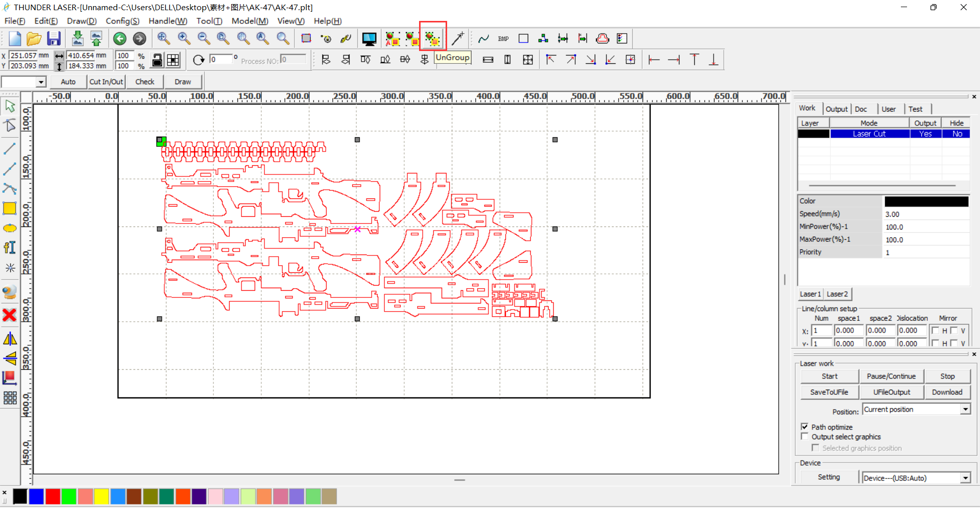Click the magic wand icon in toolbar
This screenshot has width=980, height=508.
(458, 39)
